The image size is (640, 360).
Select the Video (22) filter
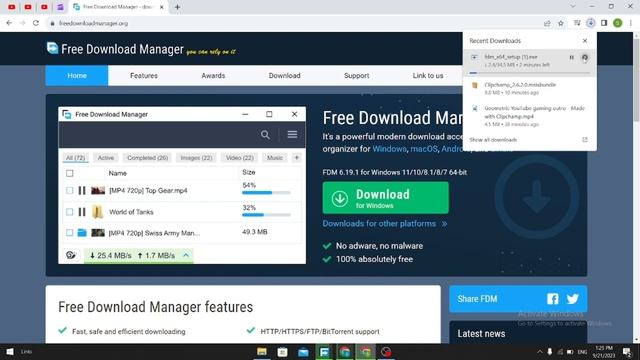(x=240, y=158)
